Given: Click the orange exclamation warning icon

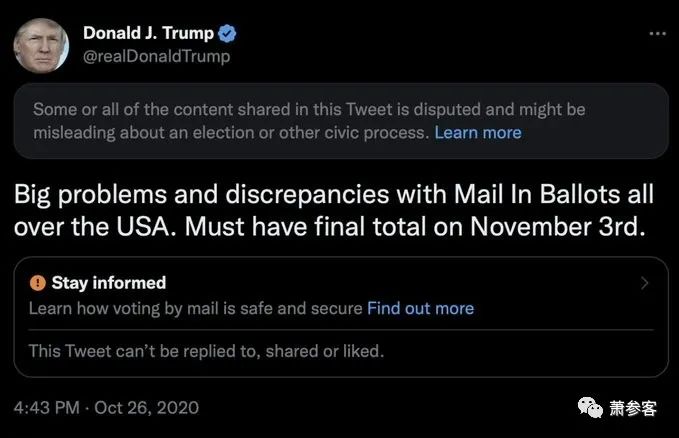Looking at the screenshot, I should coord(38,283).
